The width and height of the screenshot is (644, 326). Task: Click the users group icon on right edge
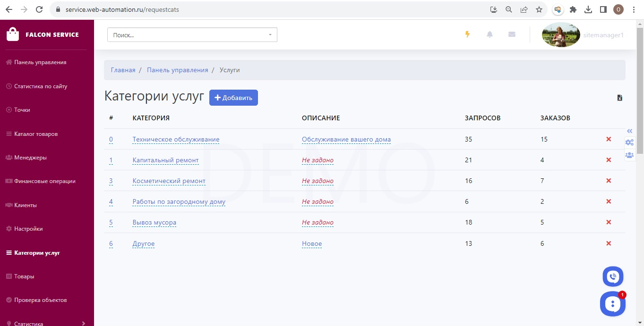tap(629, 155)
